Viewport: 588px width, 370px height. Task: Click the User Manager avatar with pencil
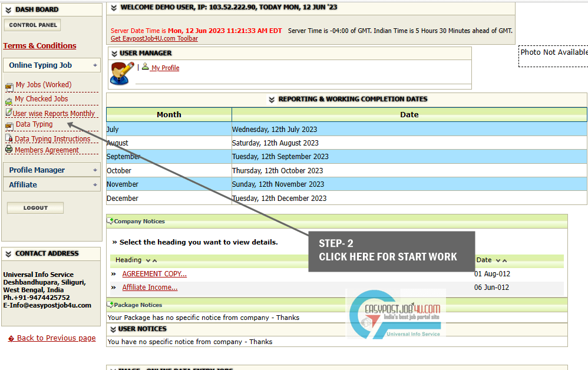click(121, 74)
